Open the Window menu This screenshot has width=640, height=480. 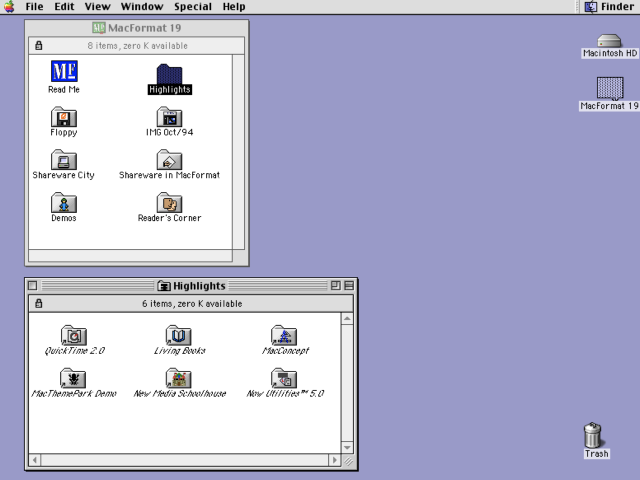coord(142,7)
